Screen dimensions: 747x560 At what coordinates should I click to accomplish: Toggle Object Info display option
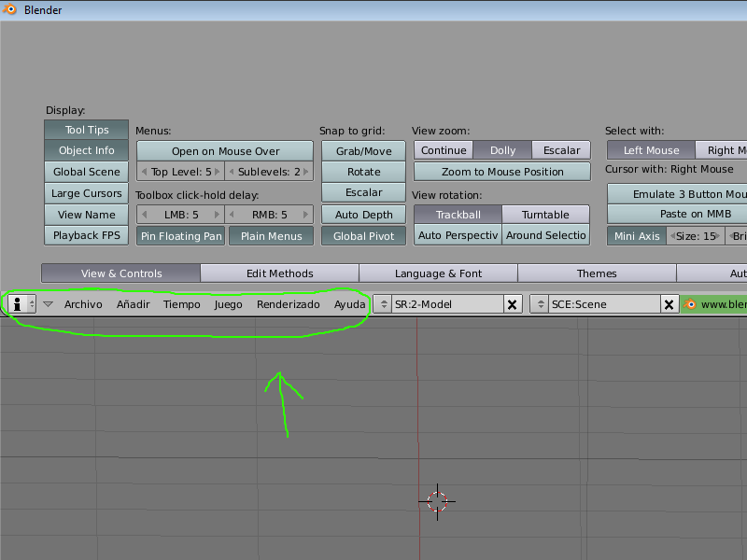pos(87,150)
